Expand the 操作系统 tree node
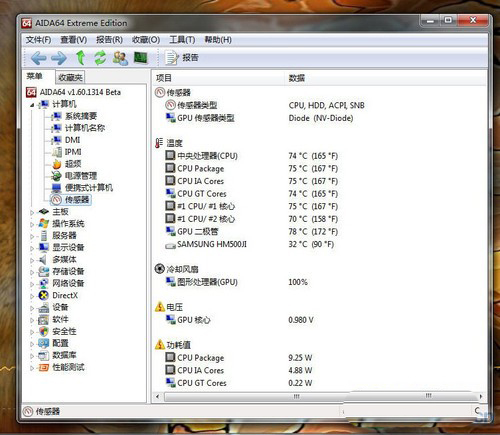The width and height of the screenshot is (500, 435). click(x=32, y=224)
